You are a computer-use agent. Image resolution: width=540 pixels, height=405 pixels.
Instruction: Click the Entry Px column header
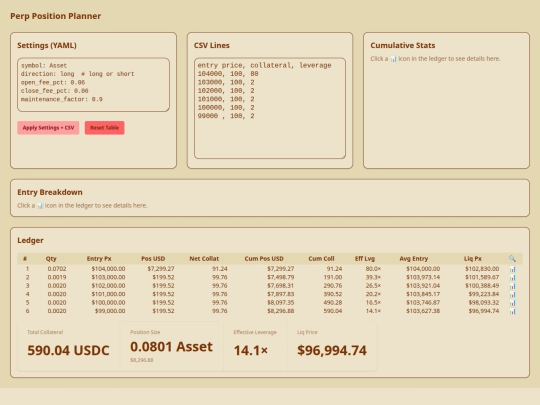99,259
